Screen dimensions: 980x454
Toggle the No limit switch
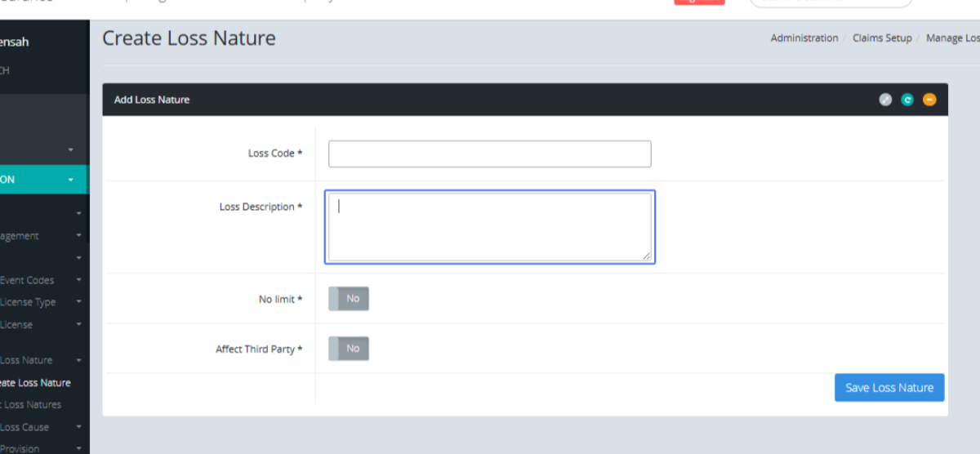point(349,299)
